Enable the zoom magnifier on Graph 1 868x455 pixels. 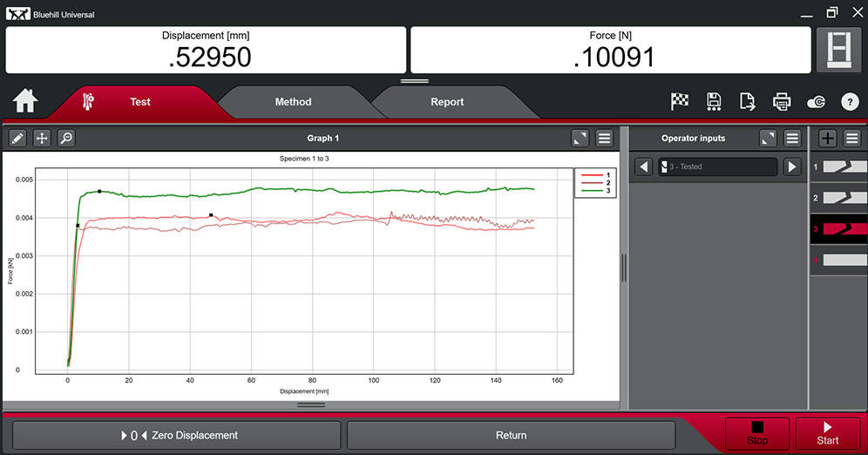click(66, 138)
